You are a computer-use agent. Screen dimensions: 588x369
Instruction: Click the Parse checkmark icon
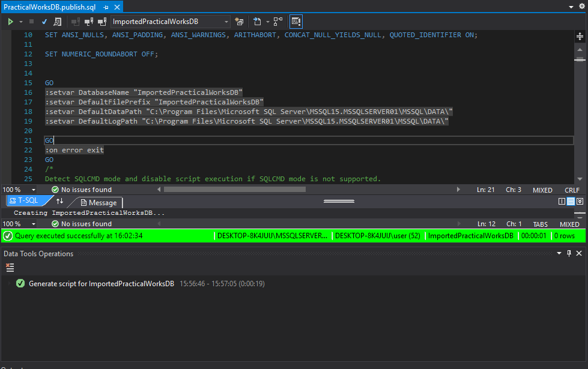(44, 22)
